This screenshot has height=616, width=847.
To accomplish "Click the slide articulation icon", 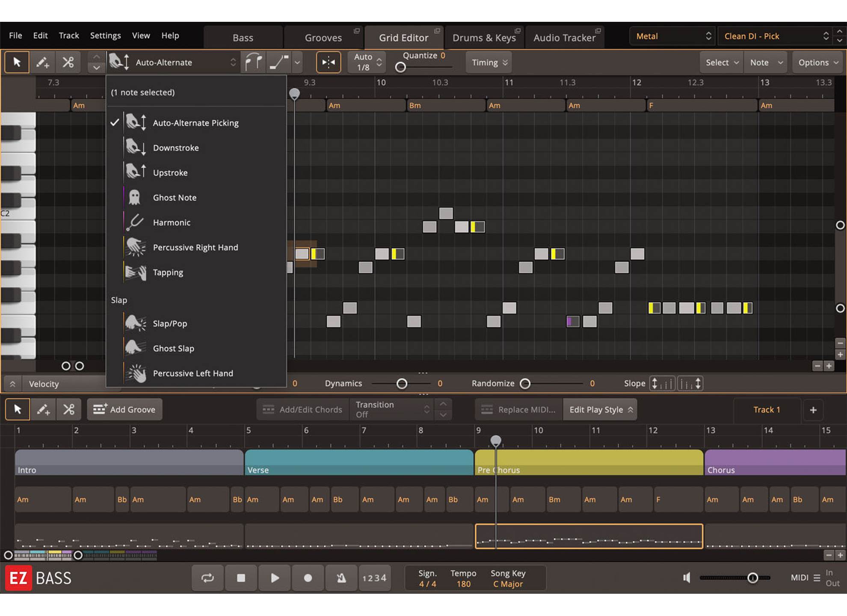I will [x=279, y=62].
